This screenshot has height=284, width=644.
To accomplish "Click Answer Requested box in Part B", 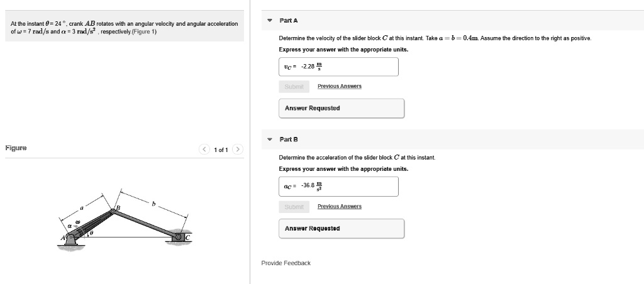I will pyautogui.click(x=341, y=228).
